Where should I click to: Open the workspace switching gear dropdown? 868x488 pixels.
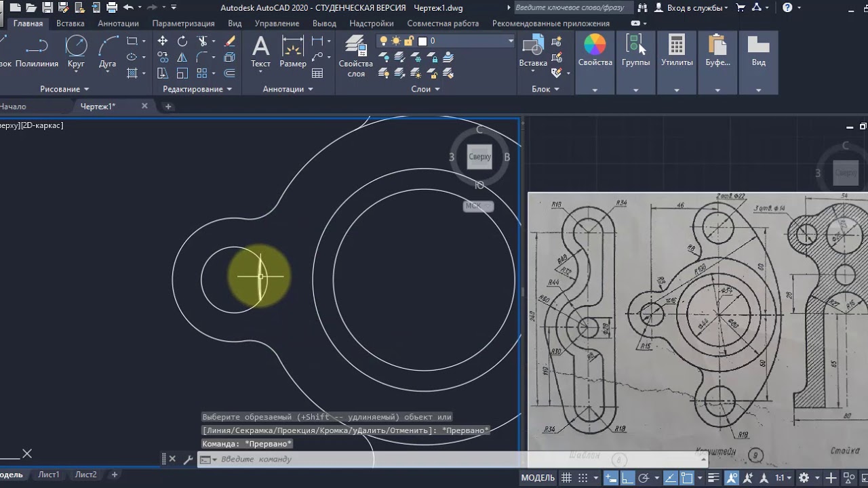pyautogui.click(x=808, y=478)
